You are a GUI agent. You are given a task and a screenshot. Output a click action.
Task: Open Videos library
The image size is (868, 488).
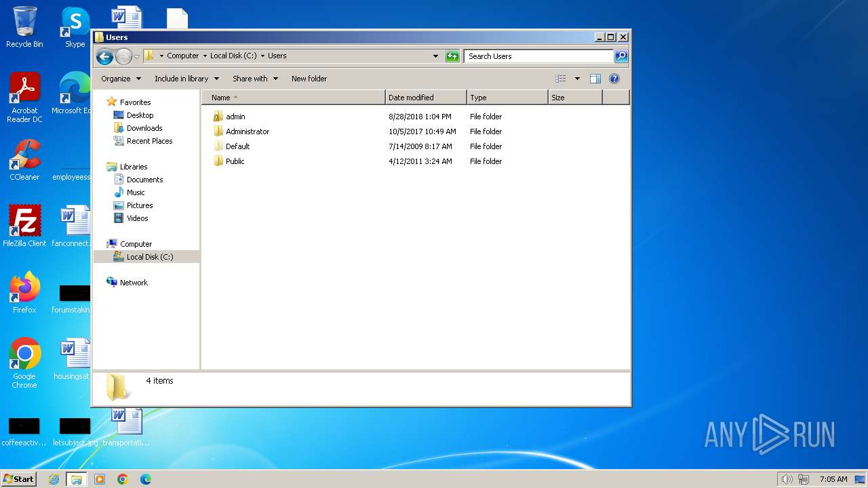tap(137, 218)
